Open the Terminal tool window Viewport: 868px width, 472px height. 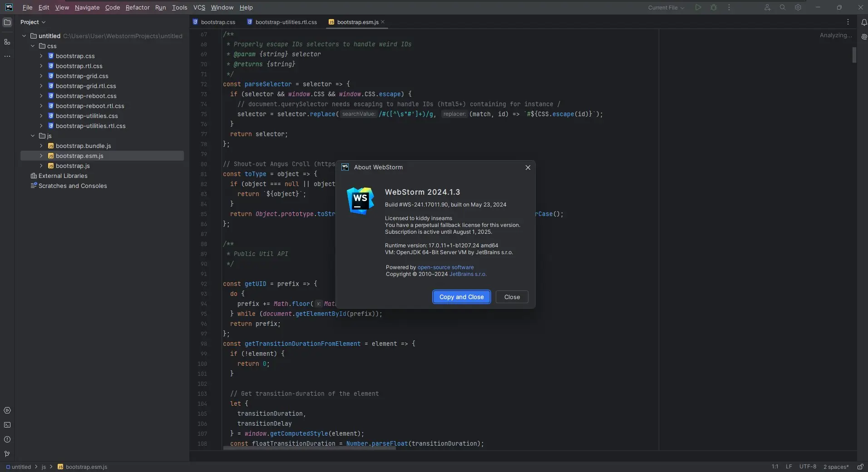pyautogui.click(x=7, y=425)
